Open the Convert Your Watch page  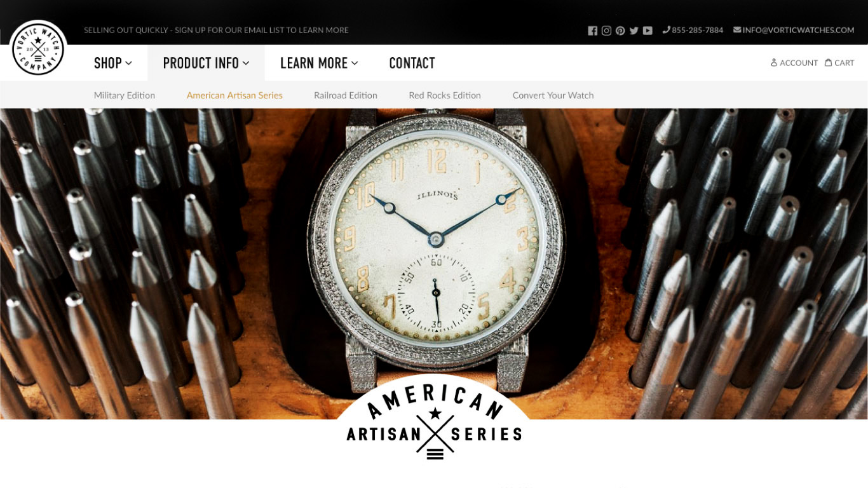[553, 95]
